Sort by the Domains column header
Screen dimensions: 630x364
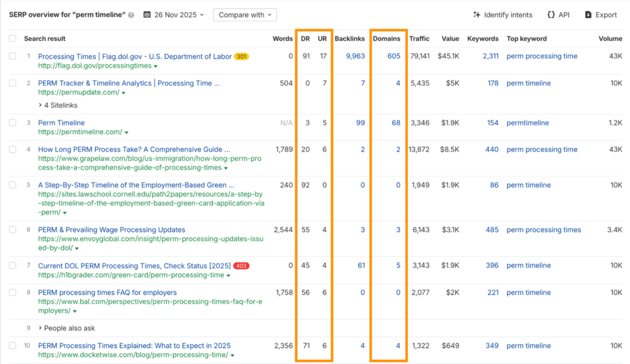(x=386, y=39)
